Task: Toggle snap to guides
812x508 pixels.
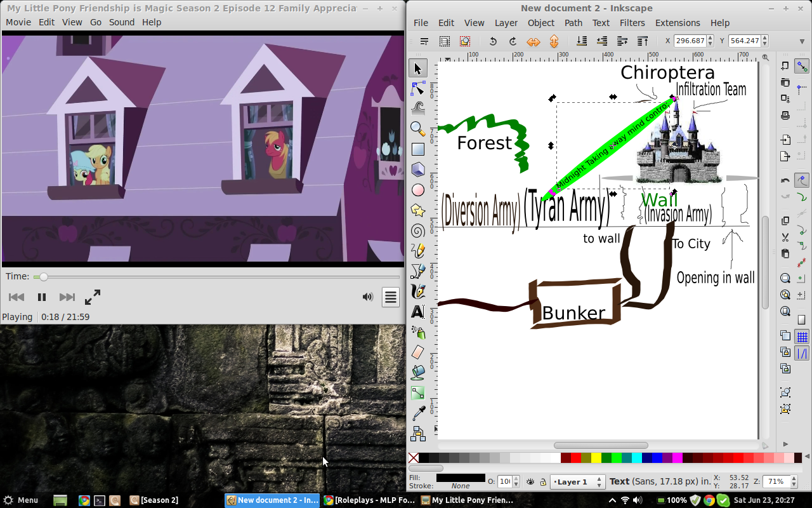Action: pos(802,353)
